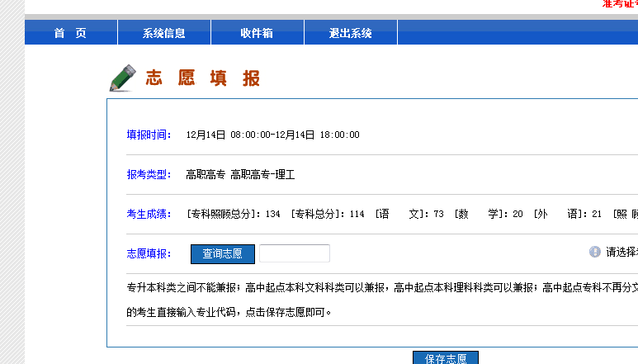Viewport: 638px width, 364px height.
Task: Click the 外语 score value 21
Action: [x=597, y=214]
